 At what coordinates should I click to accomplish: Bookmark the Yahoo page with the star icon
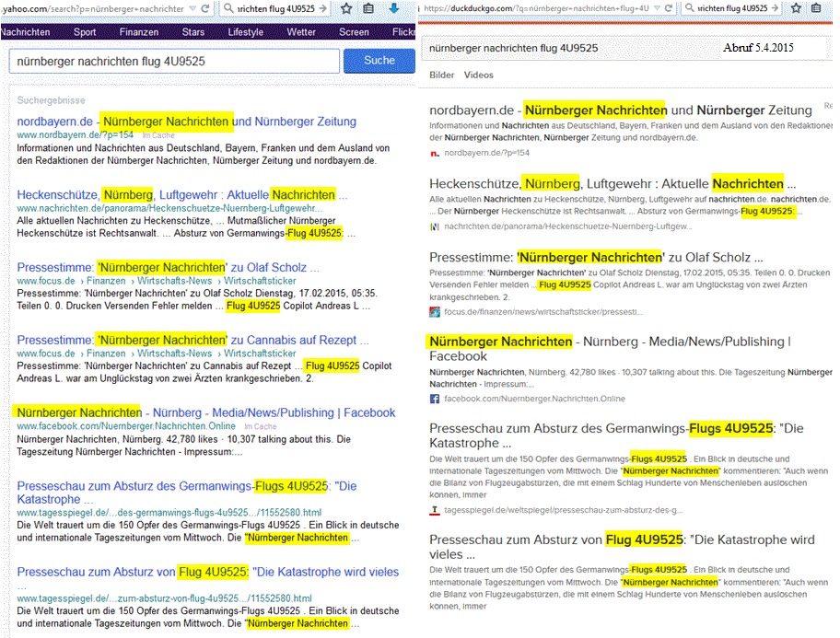[346, 8]
